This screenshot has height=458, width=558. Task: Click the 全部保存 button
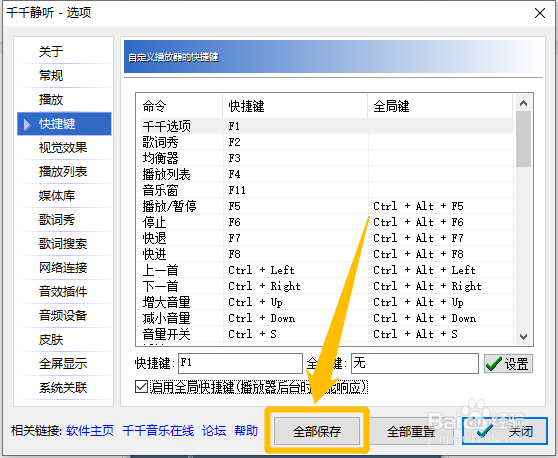317,431
